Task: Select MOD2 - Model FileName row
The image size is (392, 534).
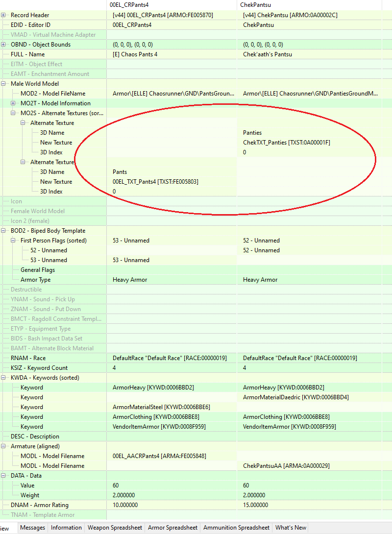Action: coord(54,93)
